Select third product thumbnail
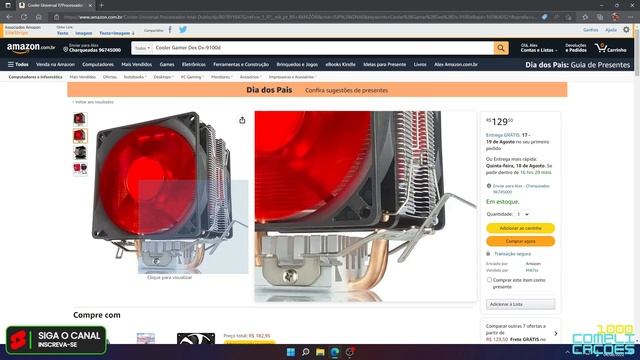 (80, 152)
